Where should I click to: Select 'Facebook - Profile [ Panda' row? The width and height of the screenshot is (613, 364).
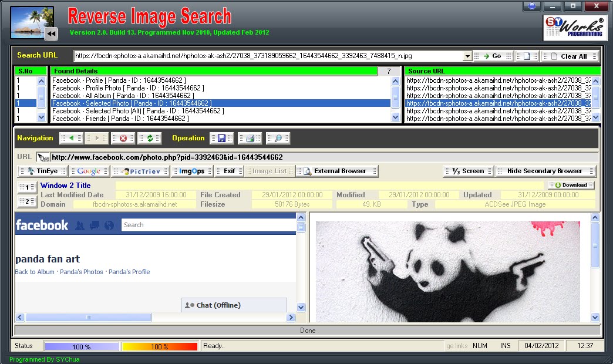click(x=221, y=80)
